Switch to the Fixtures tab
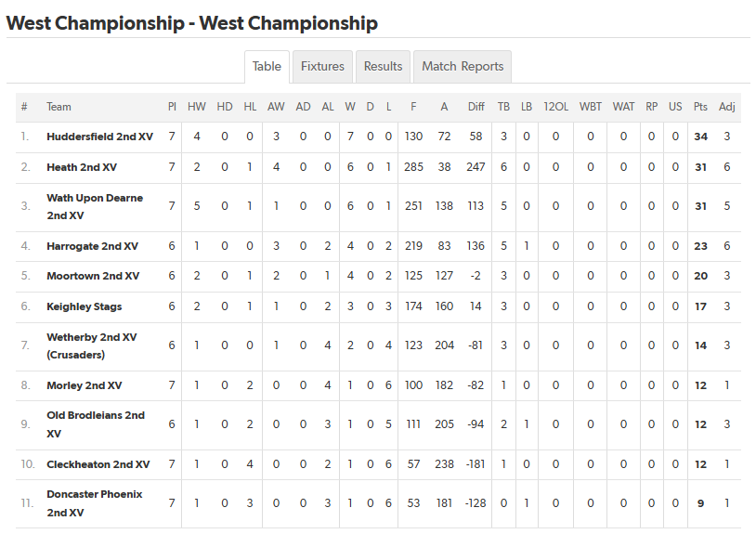This screenshot has width=756, height=534. [x=322, y=67]
